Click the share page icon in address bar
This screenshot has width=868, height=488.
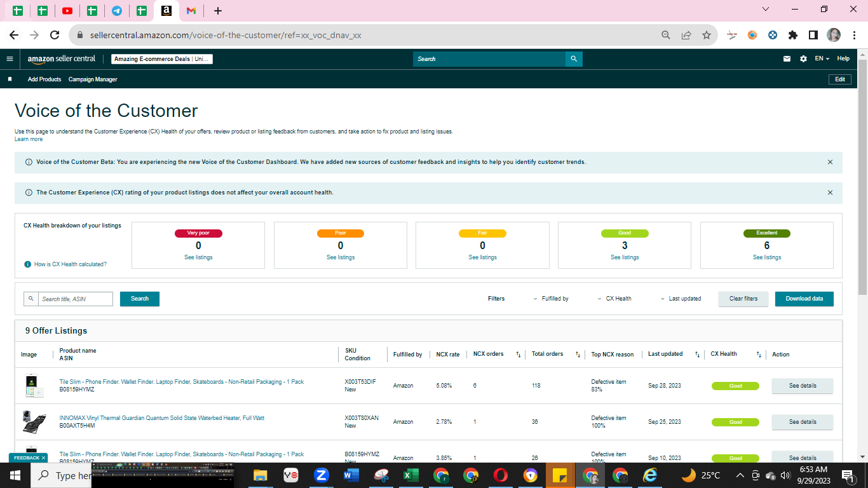pyautogui.click(x=686, y=36)
